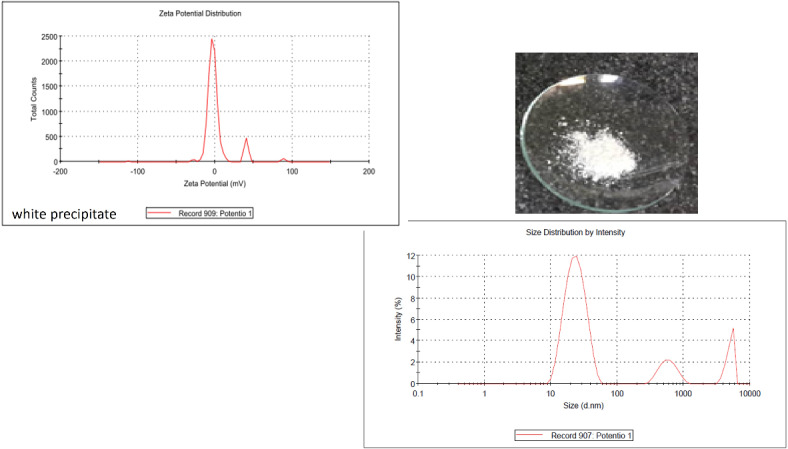Click the Size Distribution by Intensity title
The height and width of the screenshot is (449, 788).
click(x=575, y=233)
